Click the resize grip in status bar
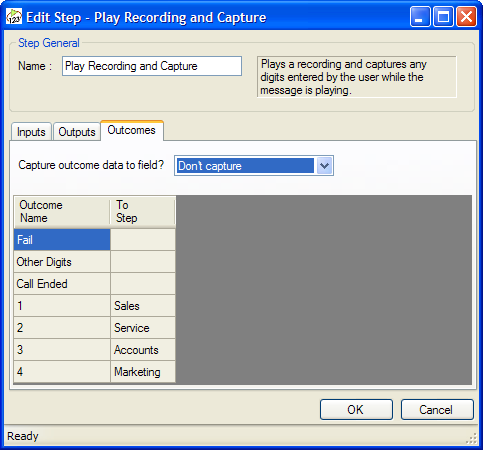483x450 pixels. (471, 438)
